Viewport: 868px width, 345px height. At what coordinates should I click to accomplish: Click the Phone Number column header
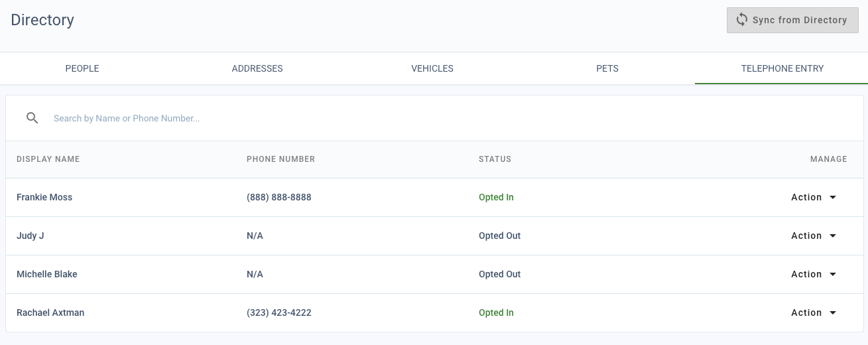[280, 159]
